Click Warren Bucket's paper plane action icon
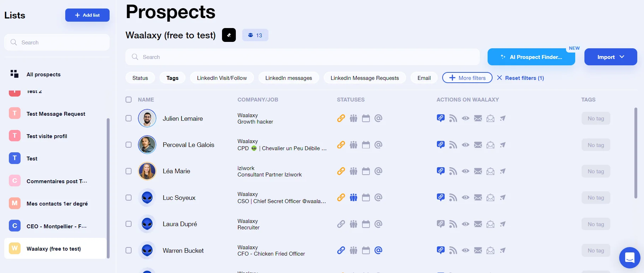 (503, 250)
